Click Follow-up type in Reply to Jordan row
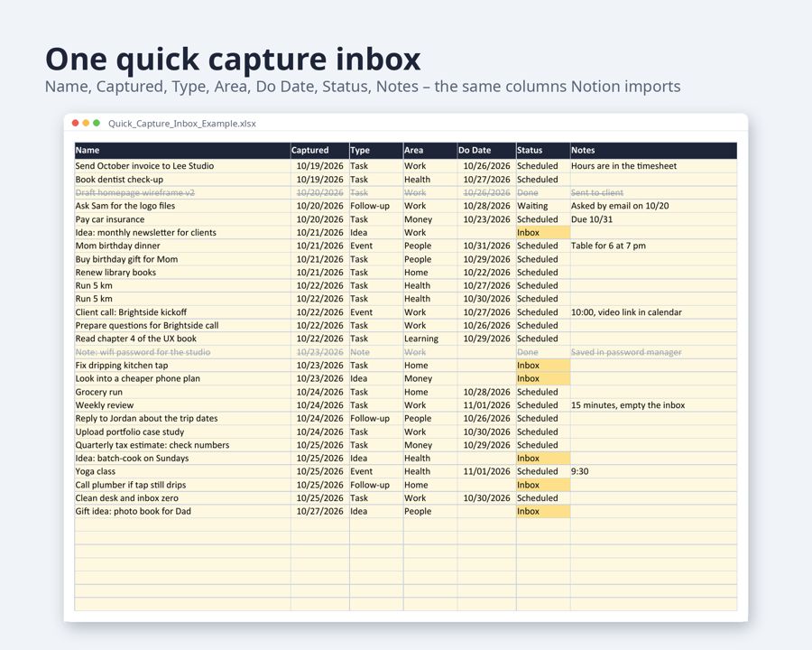This screenshot has width=812, height=650. point(376,418)
